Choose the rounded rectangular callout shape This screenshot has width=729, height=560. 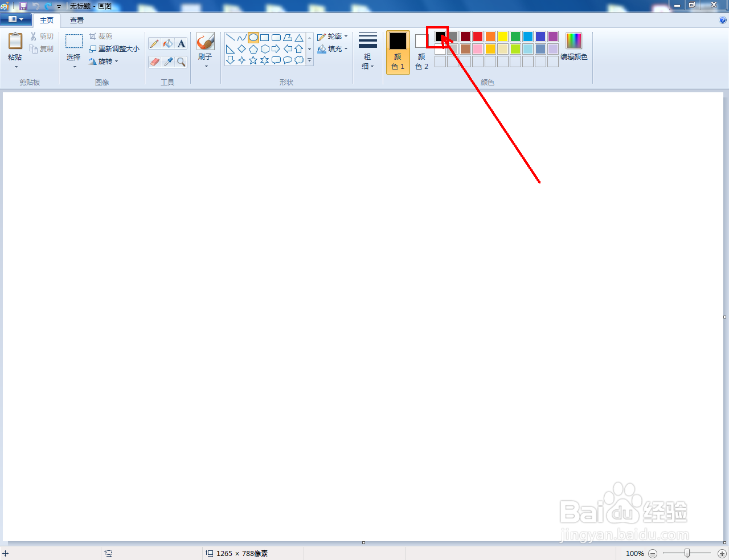276,60
